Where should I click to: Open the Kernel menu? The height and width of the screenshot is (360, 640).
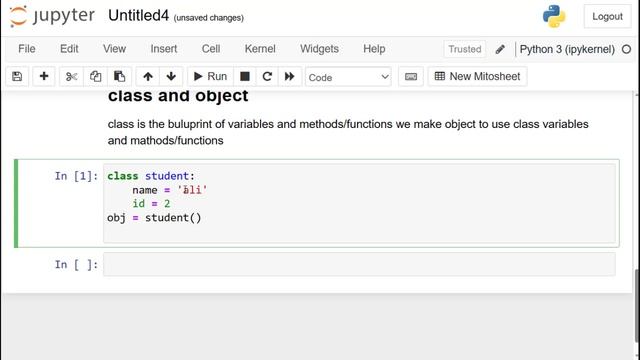click(x=260, y=49)
